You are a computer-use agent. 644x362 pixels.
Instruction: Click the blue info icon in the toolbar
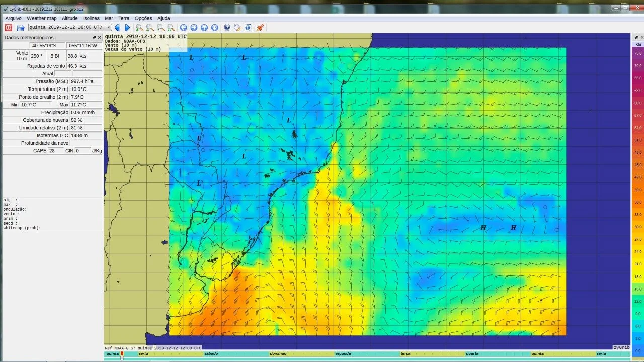247,27
